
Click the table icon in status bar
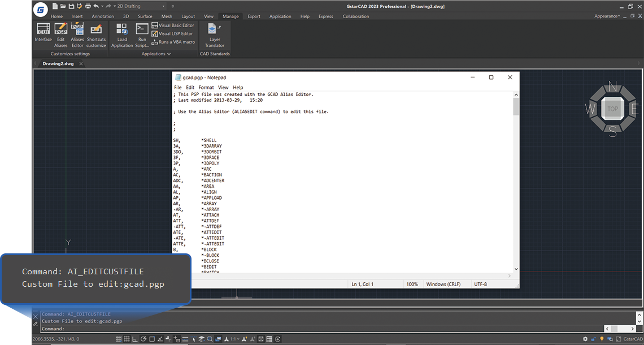click(x=269, y=339)
